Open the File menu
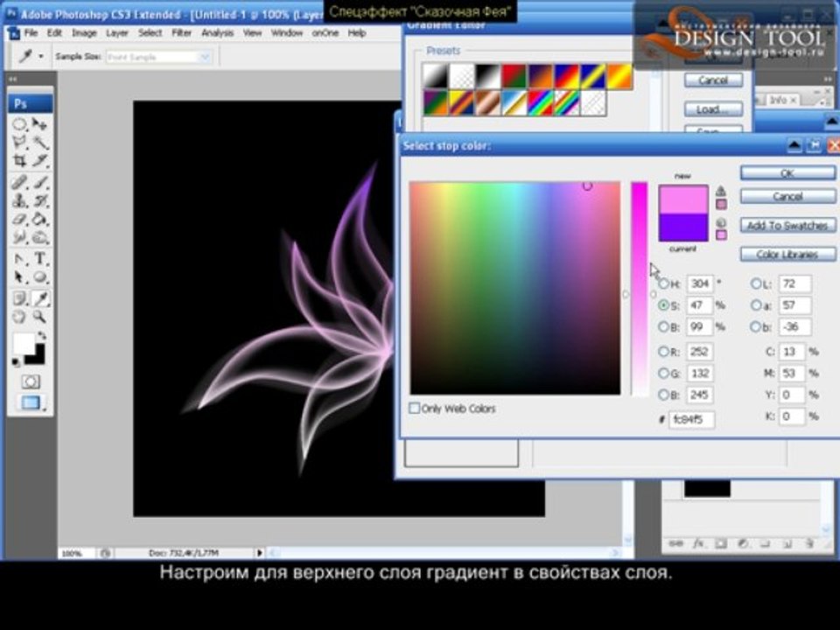This screenshot has width=840, height=630. 31,33
